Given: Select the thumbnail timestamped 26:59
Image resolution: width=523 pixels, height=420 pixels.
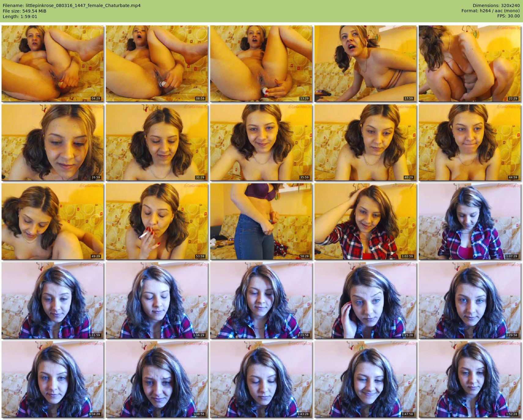Looking at the screenshot, I should coord(53,142).
